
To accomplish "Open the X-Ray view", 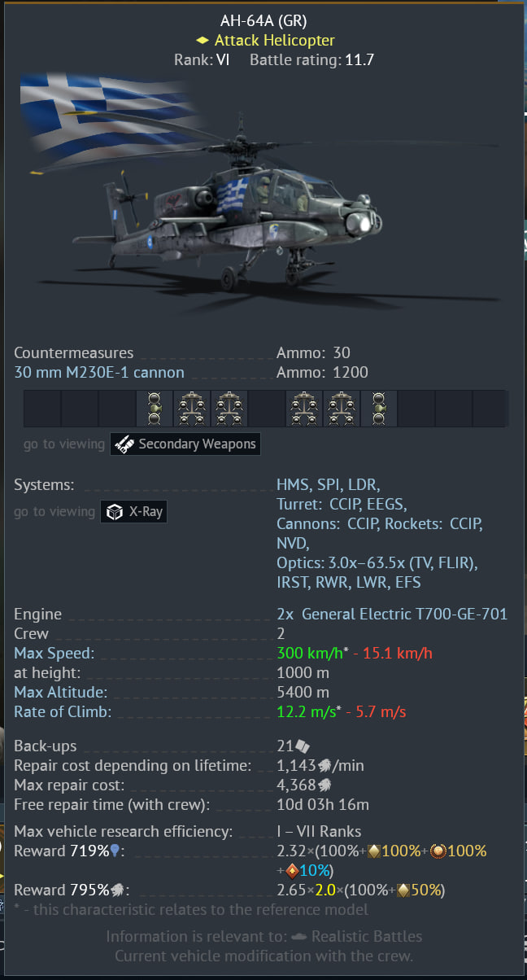I will point(133,512).
